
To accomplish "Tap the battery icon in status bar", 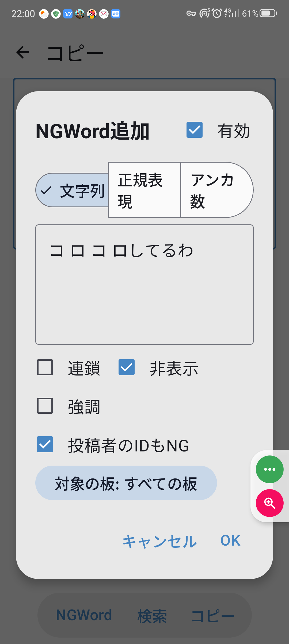I will tap(268, 13).
